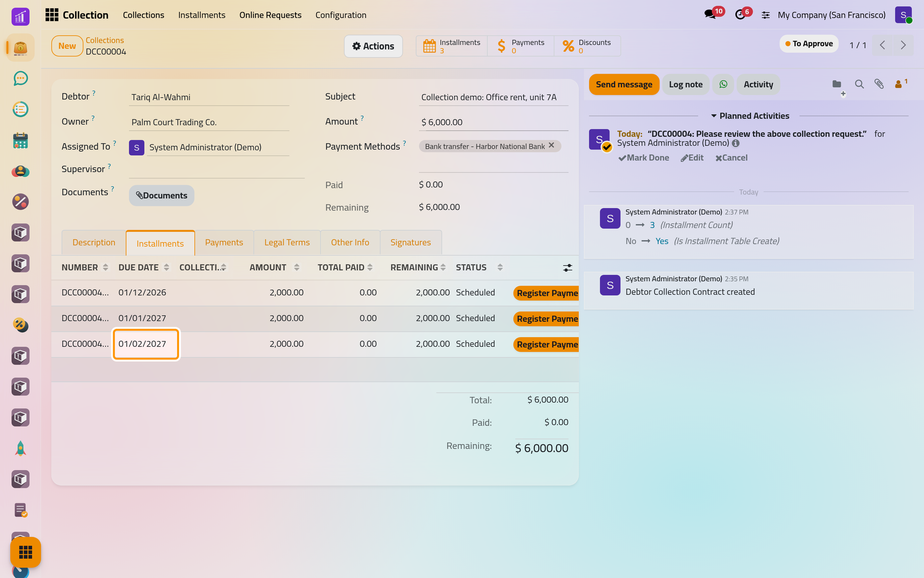The height and width of the screenshot is (578, 924).
Task: Edit the Subject input field
Action: (493, 97)
